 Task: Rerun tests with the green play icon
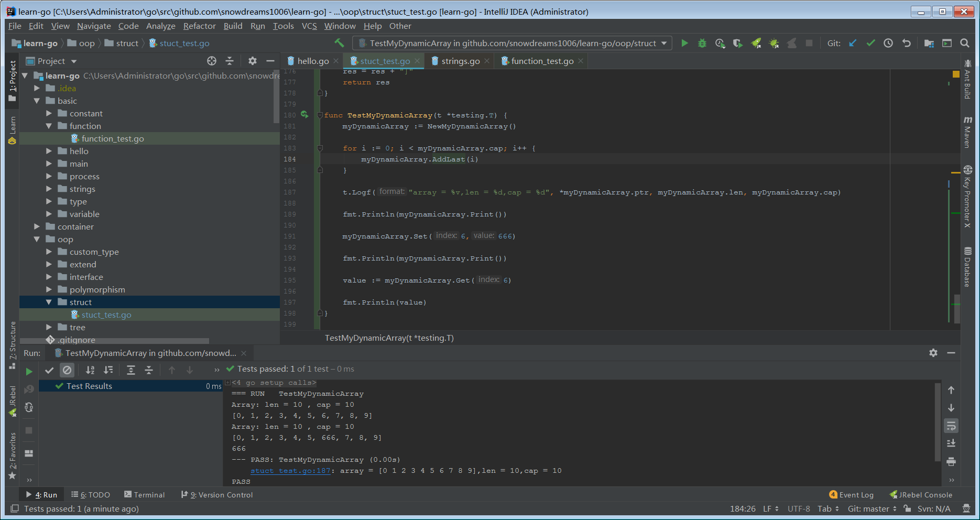pyautogui.click(x=29, y=371)
